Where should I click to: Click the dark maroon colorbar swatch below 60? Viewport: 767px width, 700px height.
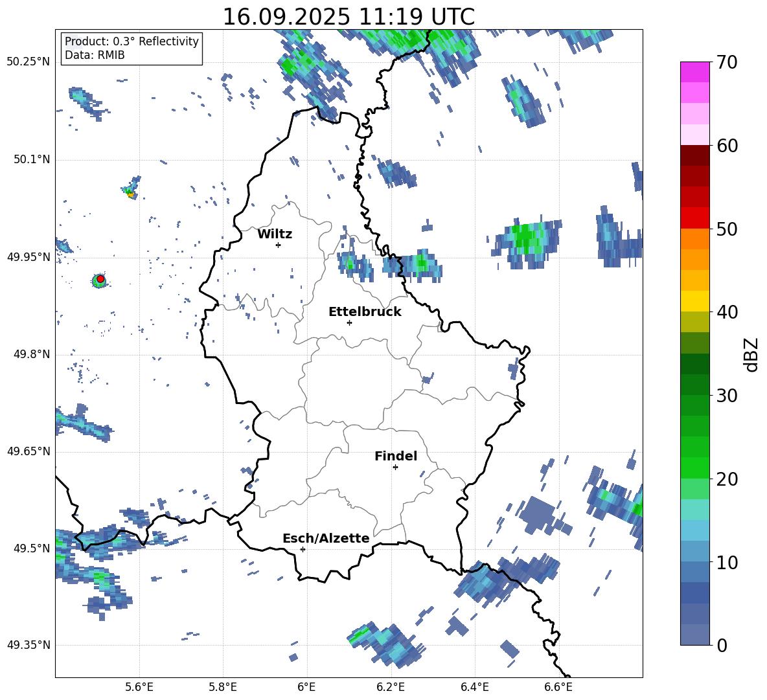pyautogui.click(x=694, y=155)
